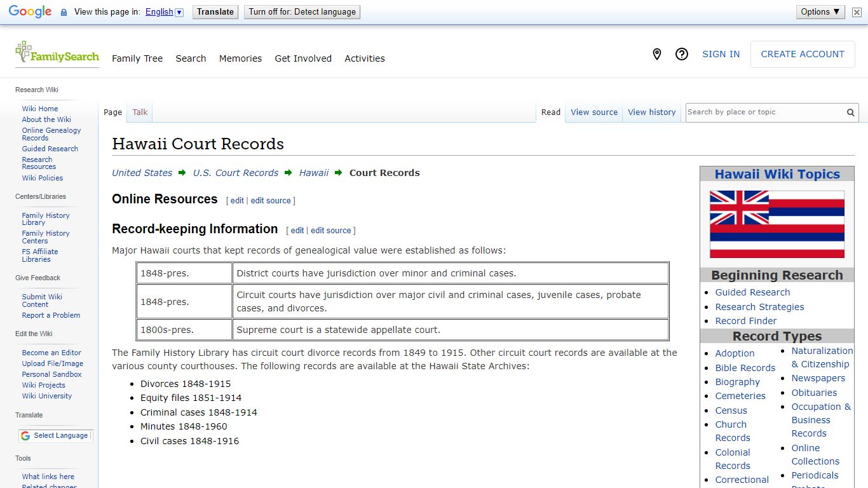Open the Adoption record type
This screenshot has width=868, height=488.
[735, 353]
